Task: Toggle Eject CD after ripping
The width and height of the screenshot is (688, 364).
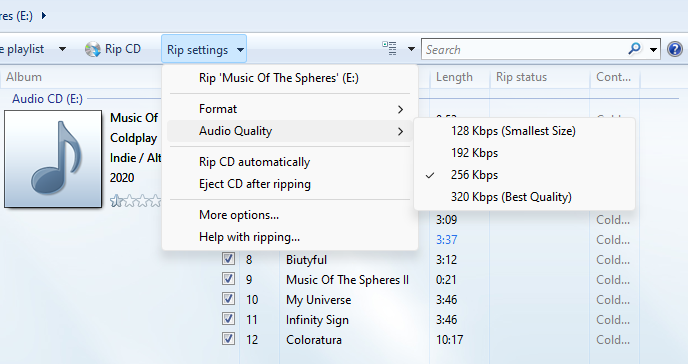Action: tap(290, 184)
